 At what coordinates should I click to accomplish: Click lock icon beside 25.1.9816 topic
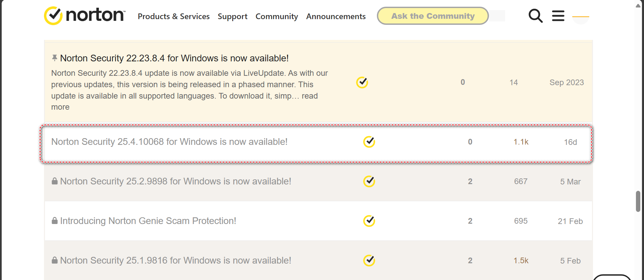(54, 260)
